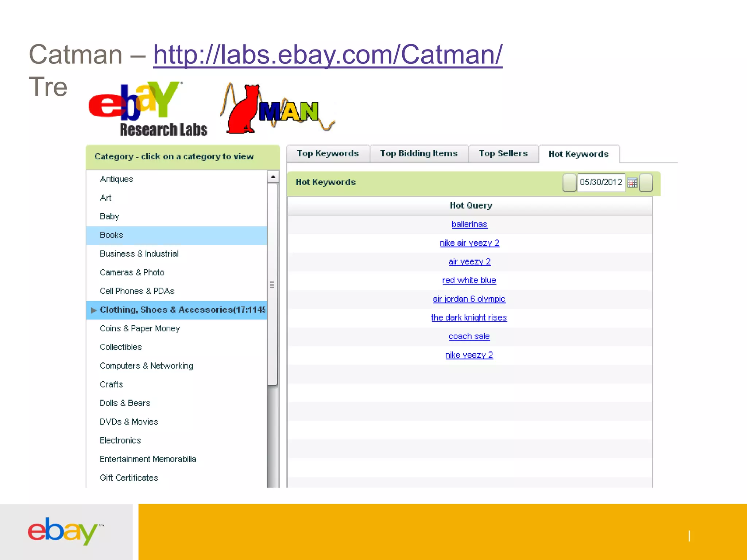Click the Hot Query column header

(x=470, y=206)
